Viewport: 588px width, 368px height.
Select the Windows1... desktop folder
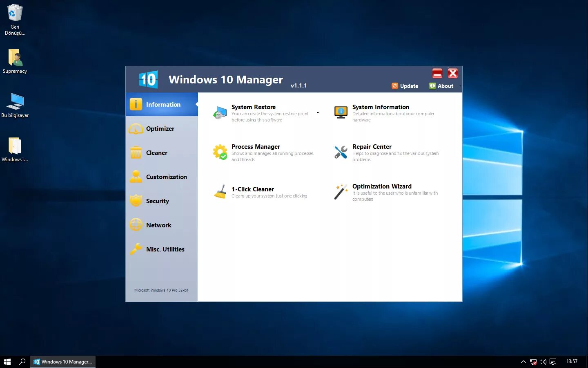(x=15, y=150)
